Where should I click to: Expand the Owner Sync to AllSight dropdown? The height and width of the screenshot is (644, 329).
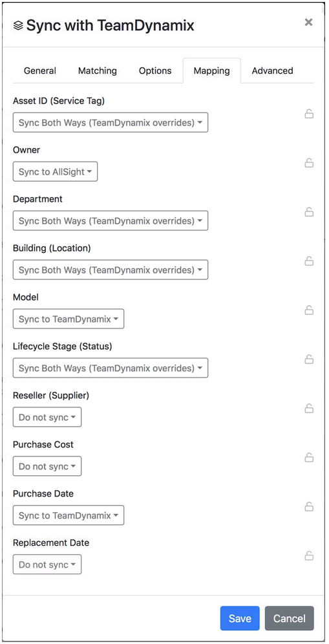pyautogui.click(x=56, y=172)
